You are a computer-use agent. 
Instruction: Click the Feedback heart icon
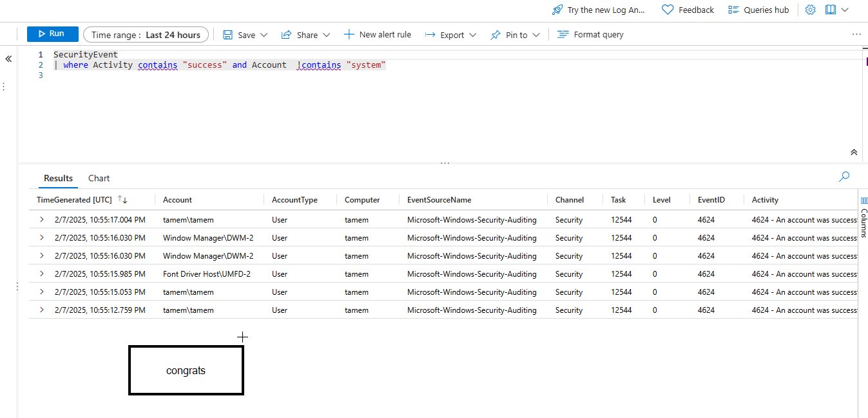tap(668, 10)
